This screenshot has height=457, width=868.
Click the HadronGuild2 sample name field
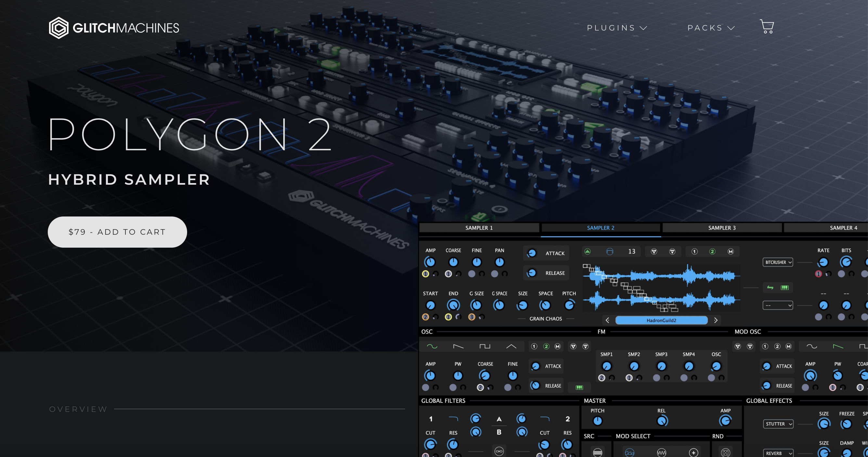660,320
